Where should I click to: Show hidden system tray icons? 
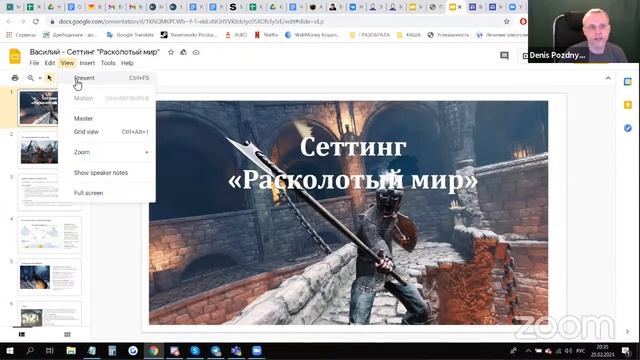528,351
